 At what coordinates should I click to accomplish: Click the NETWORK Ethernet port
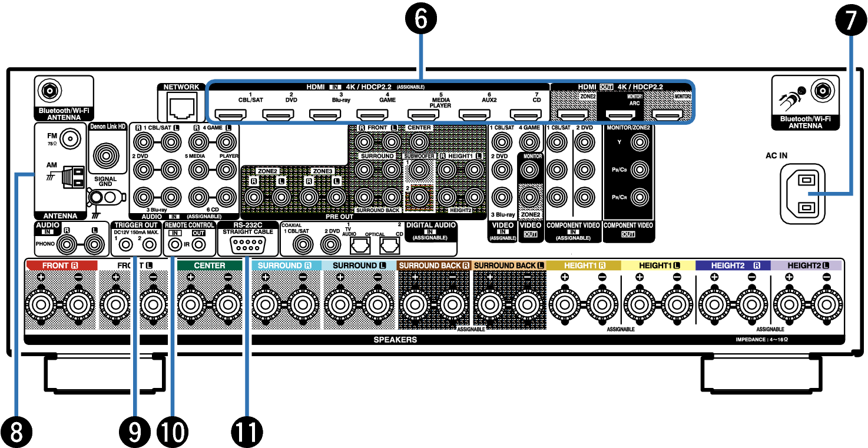(x=181, y=107)
